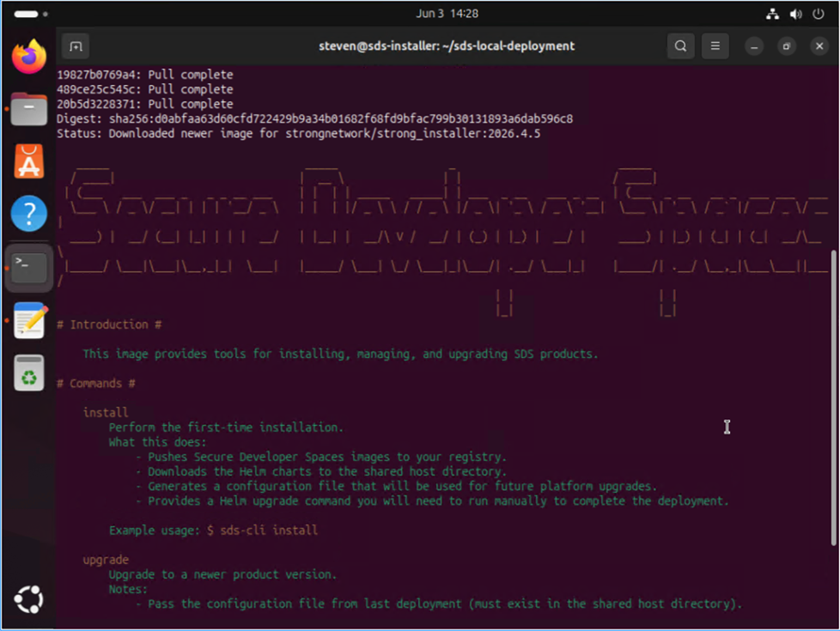
Task: Maximize the terminal window
Action: 787,46
